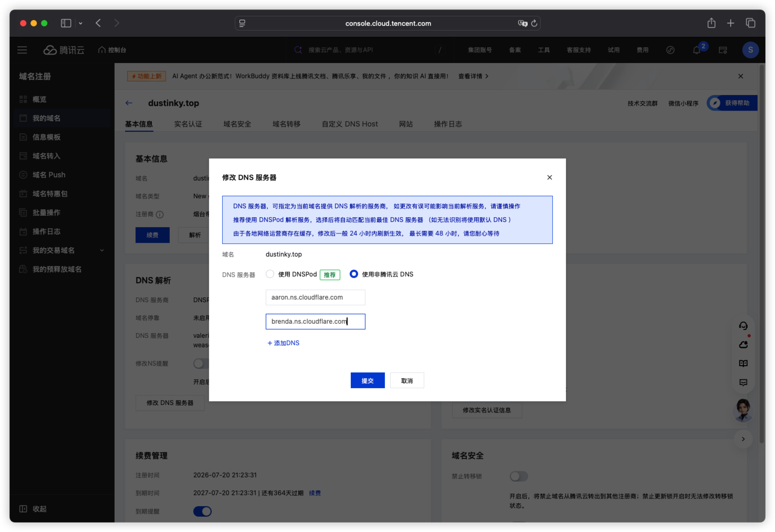
Task: Toggle the 到期提醒 switch
Action: click(x=202, y=511)
